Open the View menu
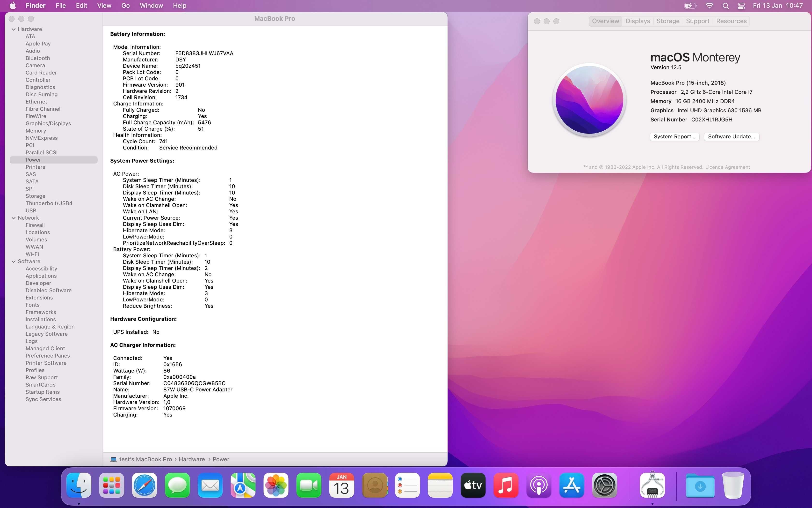Screen dimensions: 812x508 click(x=104, y=5)
